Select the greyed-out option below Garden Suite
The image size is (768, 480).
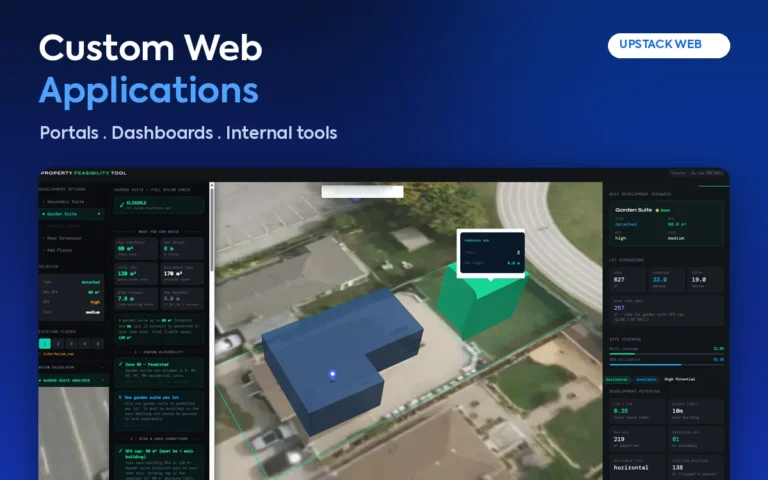[71, 226]
